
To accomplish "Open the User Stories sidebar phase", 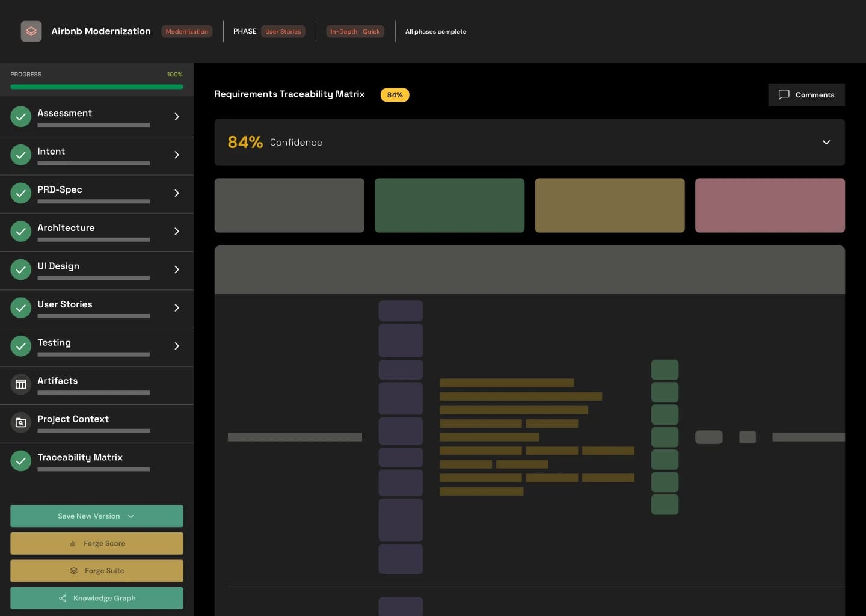I will coord(97,309).
